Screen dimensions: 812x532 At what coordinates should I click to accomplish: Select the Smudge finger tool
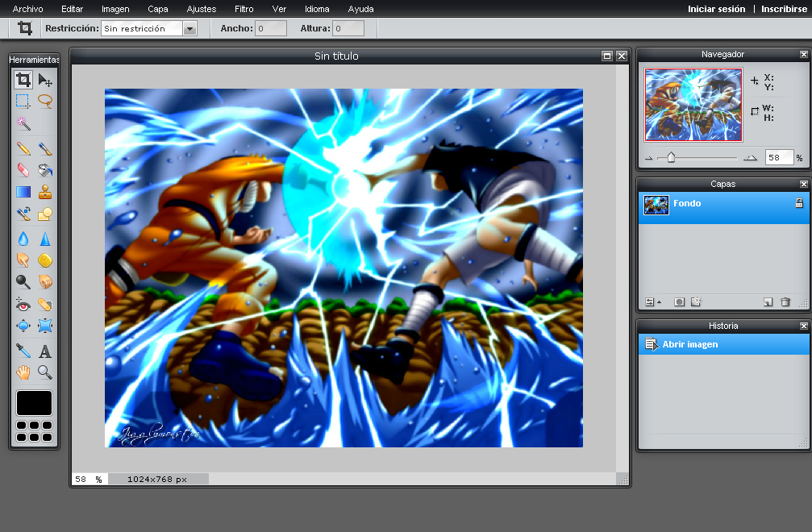point(23,260)
